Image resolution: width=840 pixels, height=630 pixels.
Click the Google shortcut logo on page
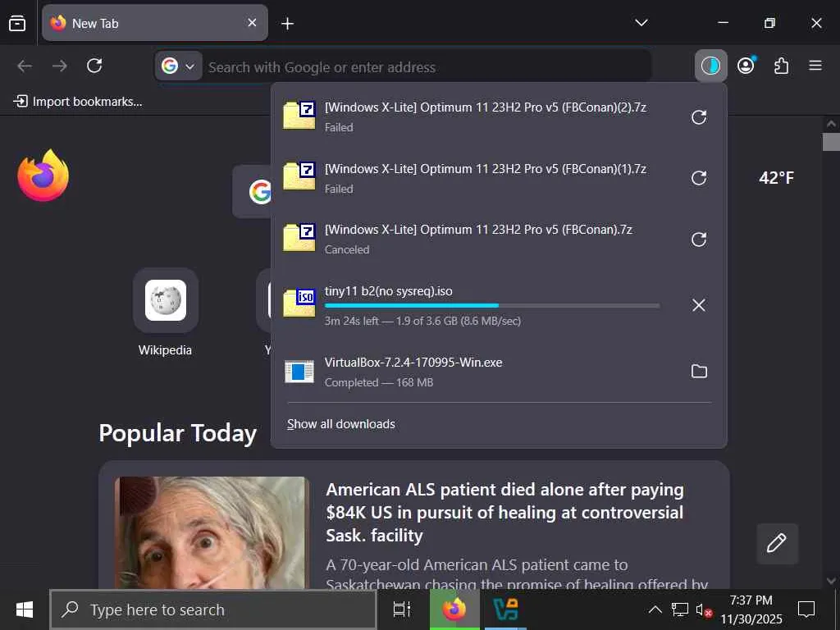click(260, 192)
